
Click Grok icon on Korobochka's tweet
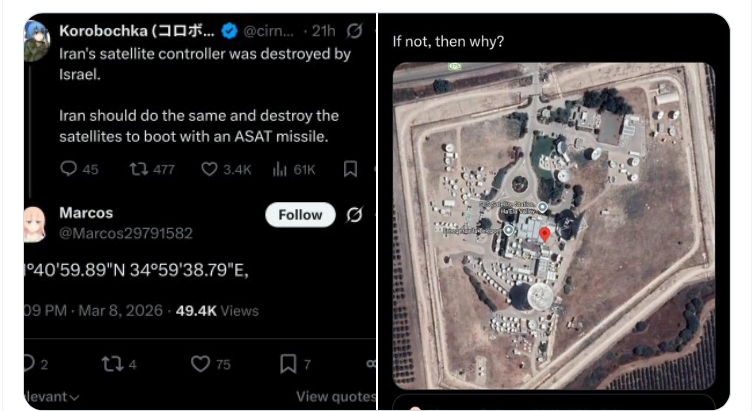354,32
